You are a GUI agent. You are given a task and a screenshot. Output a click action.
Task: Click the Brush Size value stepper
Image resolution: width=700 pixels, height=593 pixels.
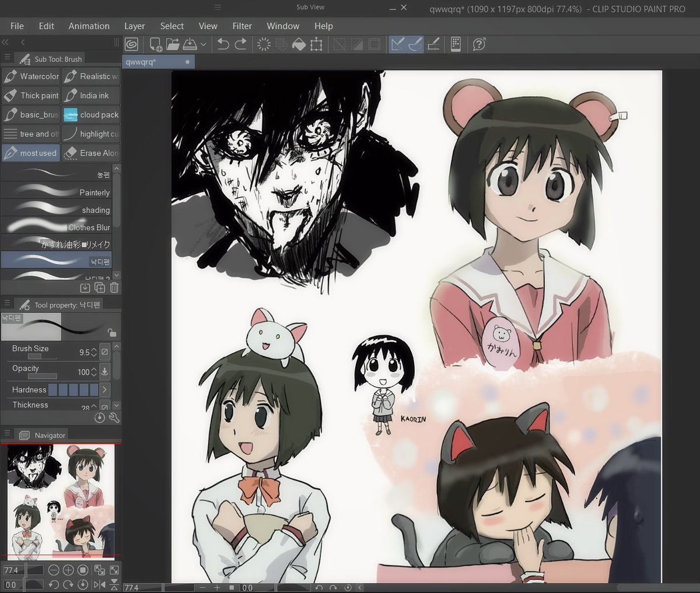pos(94,352)
